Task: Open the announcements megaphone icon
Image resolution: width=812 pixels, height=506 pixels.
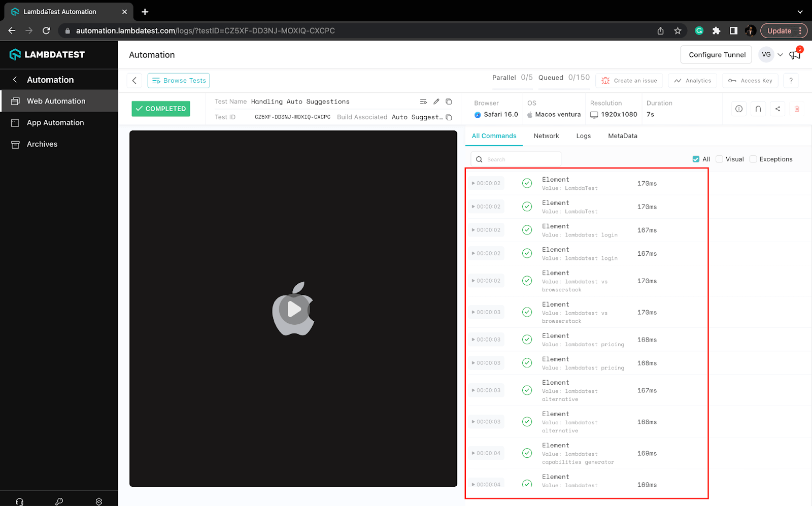Action: click(x=795, y=55)
